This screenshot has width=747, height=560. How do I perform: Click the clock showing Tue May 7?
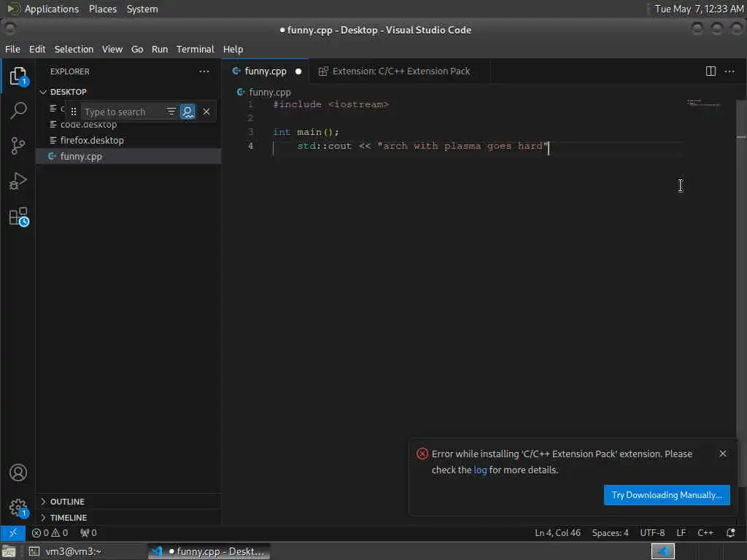(699, 9)
